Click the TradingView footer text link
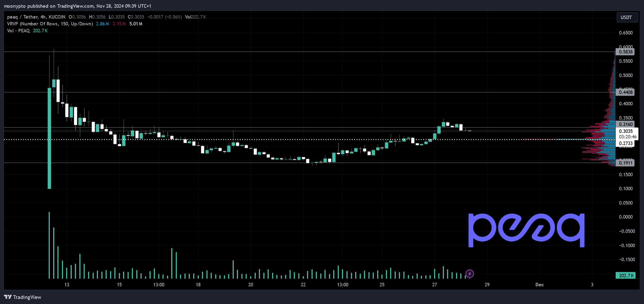 (x=27, y=297)
